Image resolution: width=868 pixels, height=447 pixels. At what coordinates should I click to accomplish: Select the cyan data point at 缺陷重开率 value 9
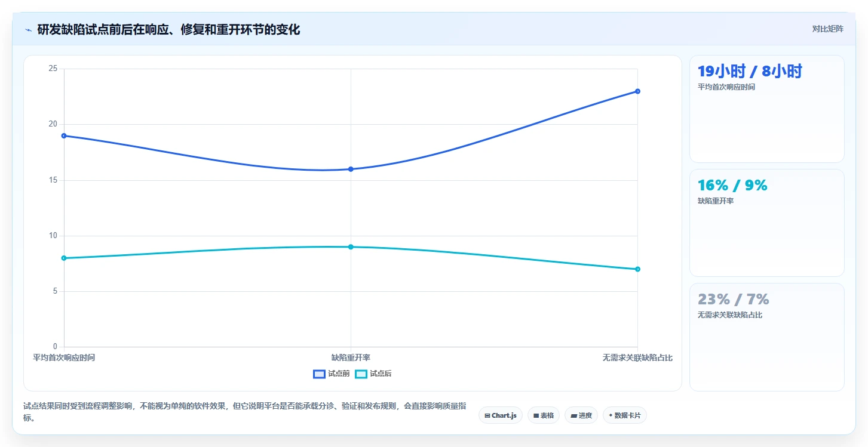(351, 246)
